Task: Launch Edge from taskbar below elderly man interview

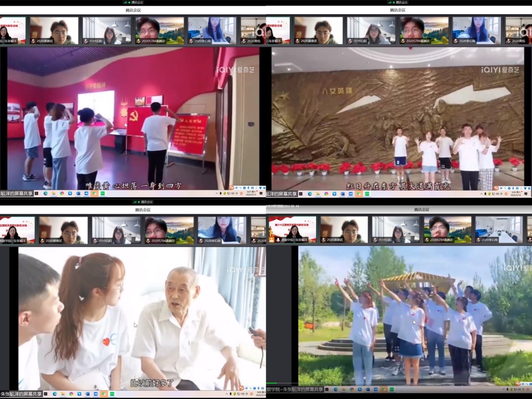Action: (55, 394)
